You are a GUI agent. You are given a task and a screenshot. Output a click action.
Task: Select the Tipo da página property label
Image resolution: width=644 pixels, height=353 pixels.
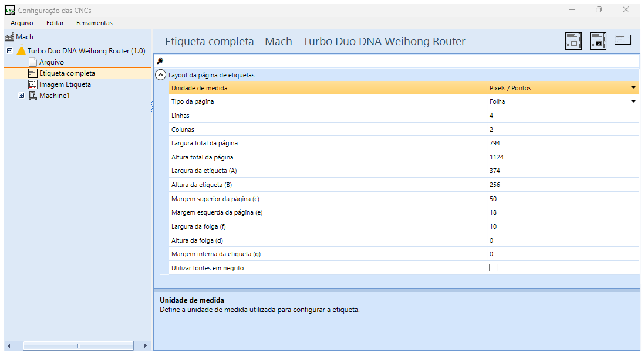pos(193,101)
